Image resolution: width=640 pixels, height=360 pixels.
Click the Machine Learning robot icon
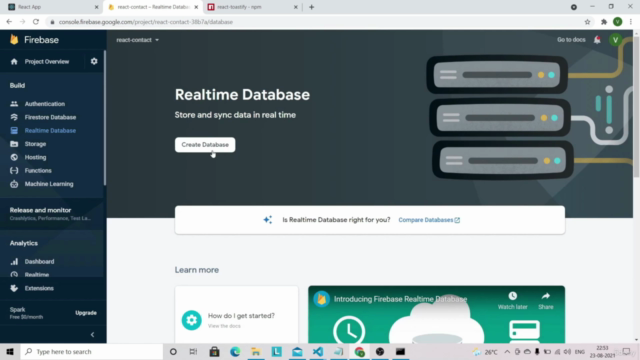click(14, 184)
